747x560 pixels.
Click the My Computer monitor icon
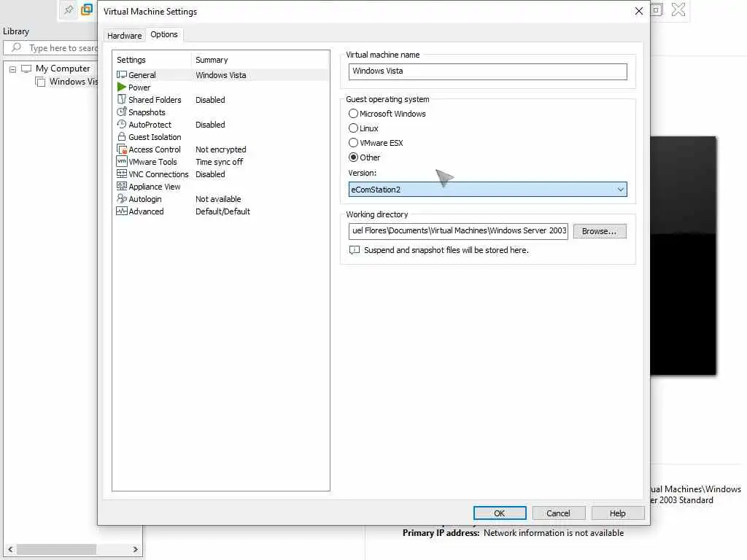click(x=26, y=69)
